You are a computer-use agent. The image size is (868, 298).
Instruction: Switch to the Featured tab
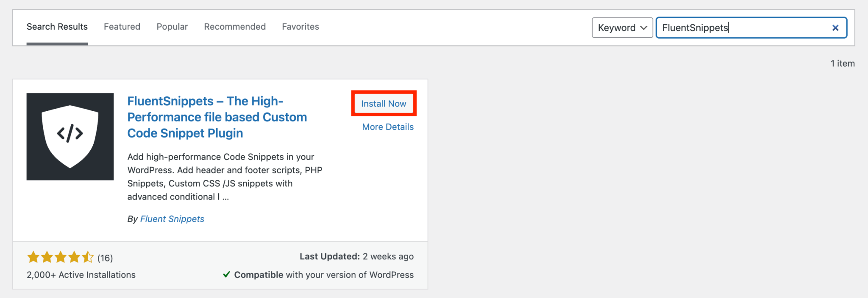coord(122,27)
